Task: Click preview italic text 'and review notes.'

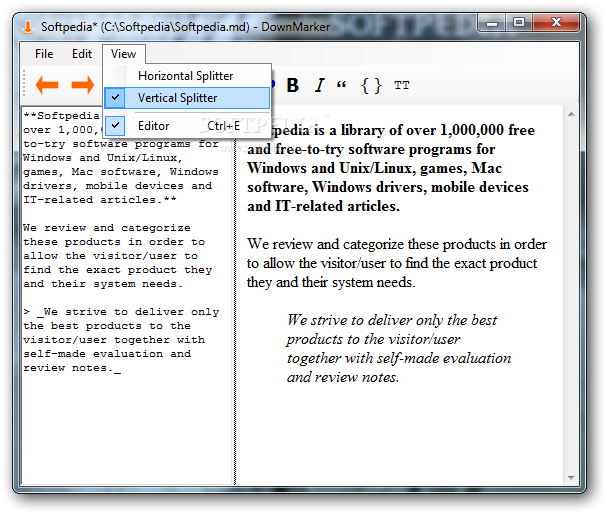Action: [x=343, y=377]
